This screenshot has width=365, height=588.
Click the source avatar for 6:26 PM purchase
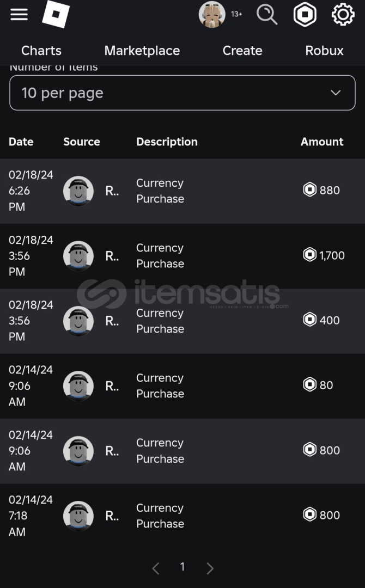(x=78, y=191)
